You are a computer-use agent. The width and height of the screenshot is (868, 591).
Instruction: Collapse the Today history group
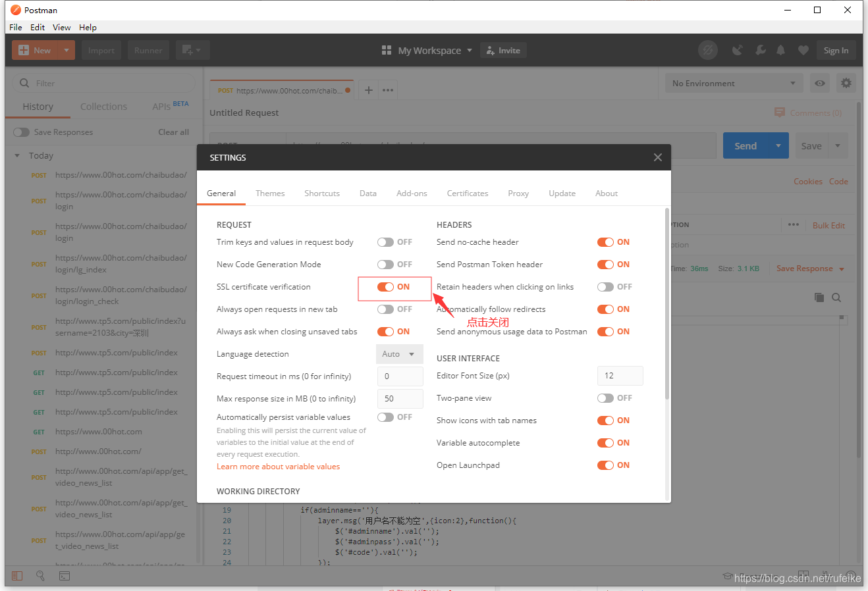click(17, 156)
